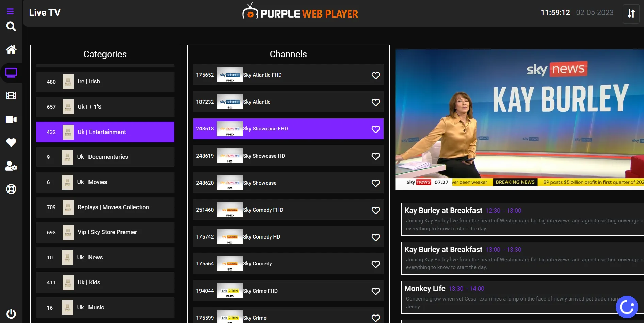Select Kay Burley at Breakfast 12:30 program
The height and width of the screenshot is (323, 644).
(x=522, y=219)
